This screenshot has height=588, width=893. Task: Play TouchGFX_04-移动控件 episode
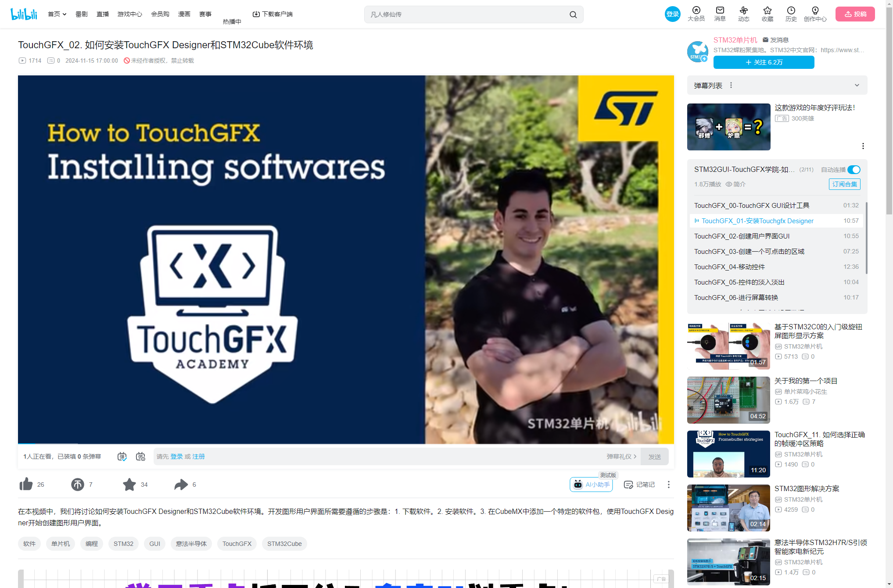click(776, 267)
